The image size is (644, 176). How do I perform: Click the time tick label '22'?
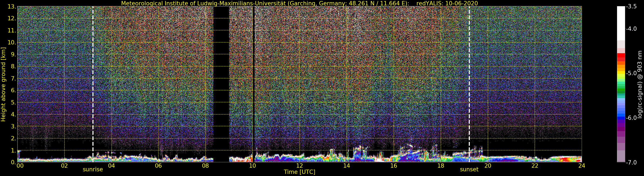(535, 166)
